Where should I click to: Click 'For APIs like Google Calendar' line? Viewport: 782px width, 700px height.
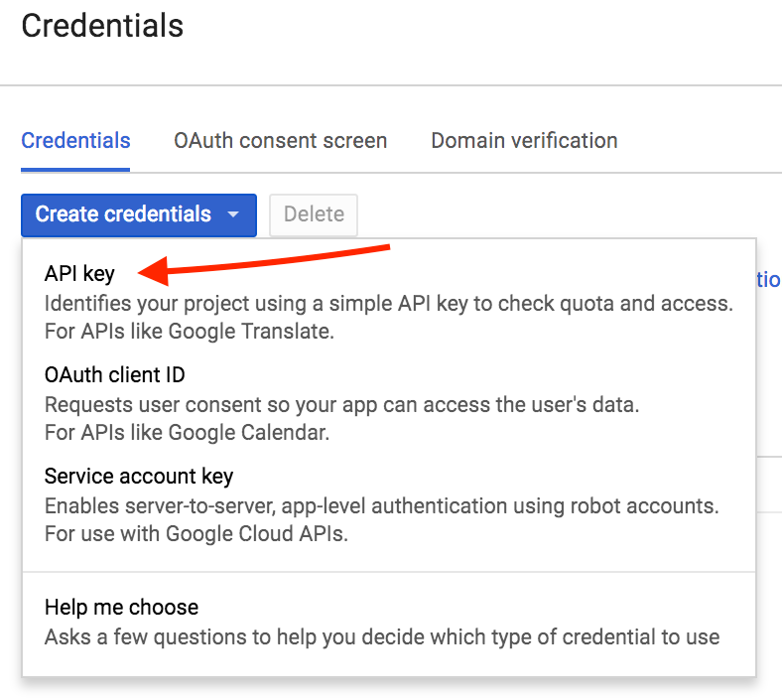[187, 433]
